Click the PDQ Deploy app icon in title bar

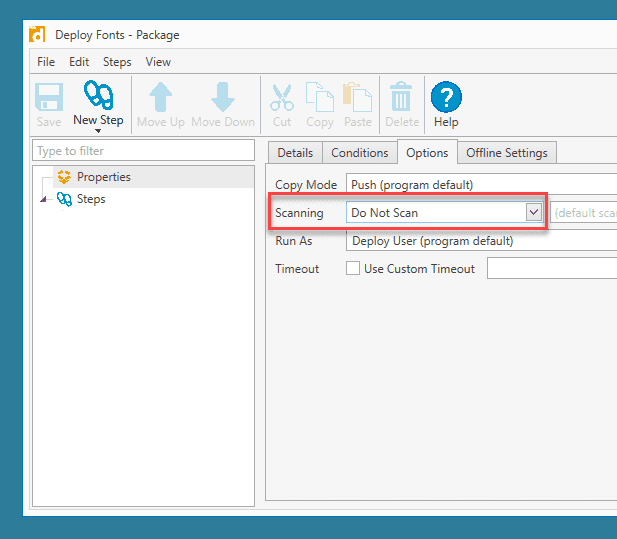[37, 34]
